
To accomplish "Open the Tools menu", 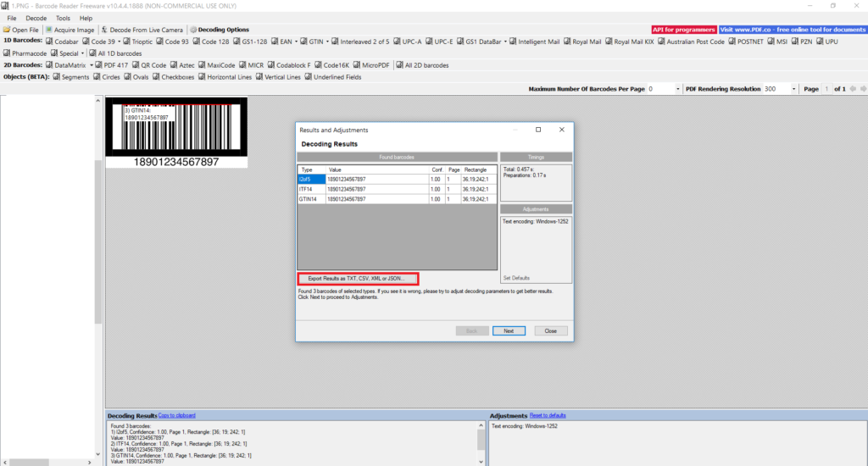I will (x=63, y=19).
